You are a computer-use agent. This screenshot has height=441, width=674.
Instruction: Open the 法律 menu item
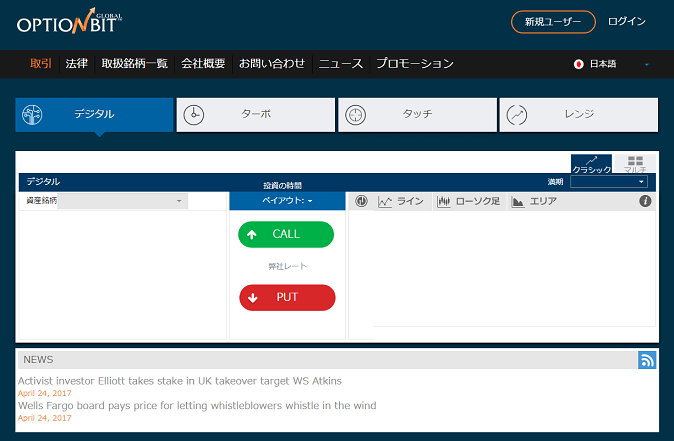[x=77, y=64]
